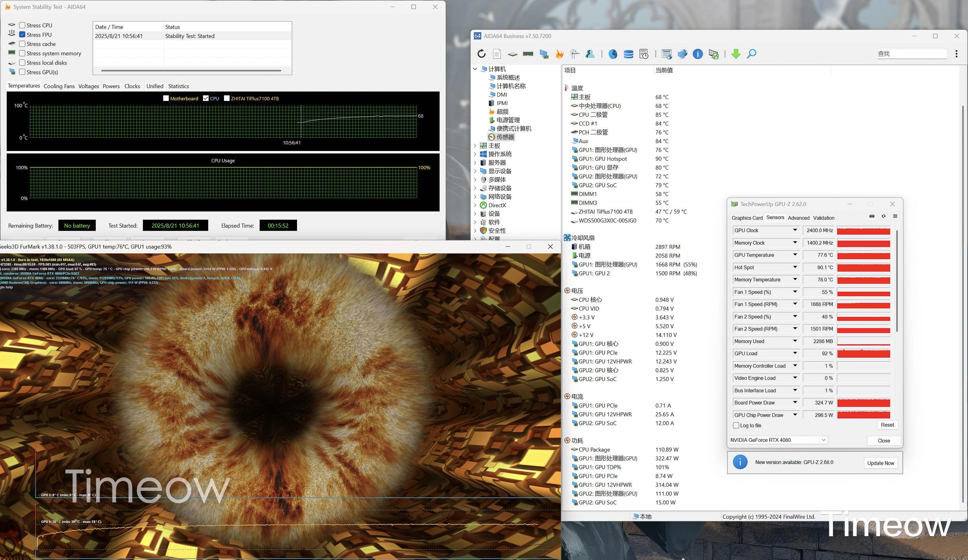
Task: Toggle Motherboard temperature graph checkbox
Action: (166, 98)
